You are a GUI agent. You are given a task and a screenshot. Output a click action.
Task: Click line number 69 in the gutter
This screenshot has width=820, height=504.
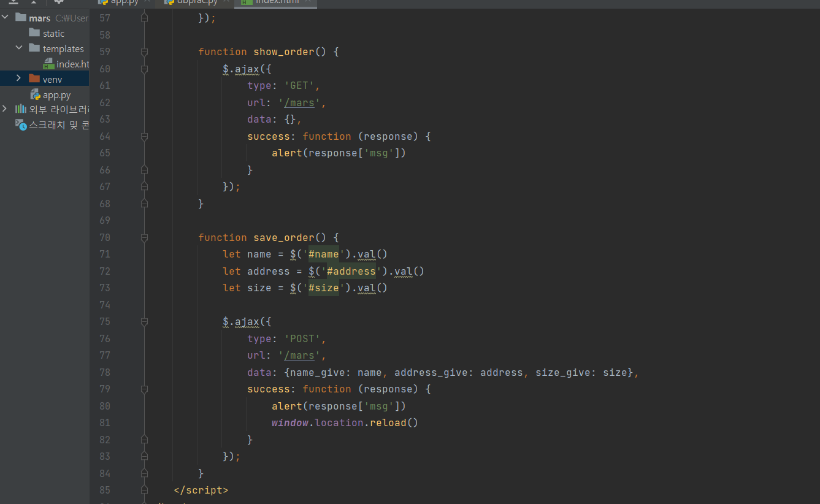click(104, 221)
